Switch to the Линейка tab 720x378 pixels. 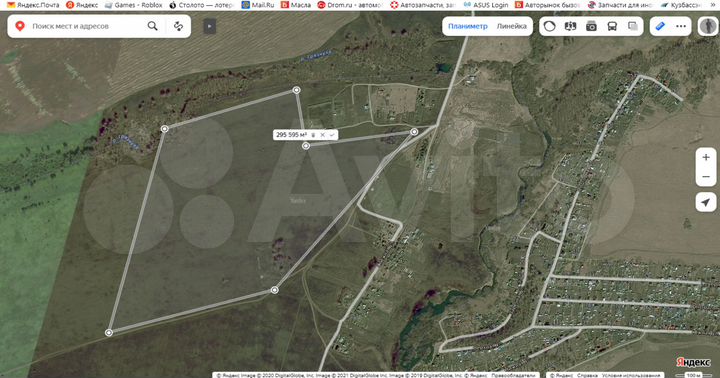tap(512, 26)
